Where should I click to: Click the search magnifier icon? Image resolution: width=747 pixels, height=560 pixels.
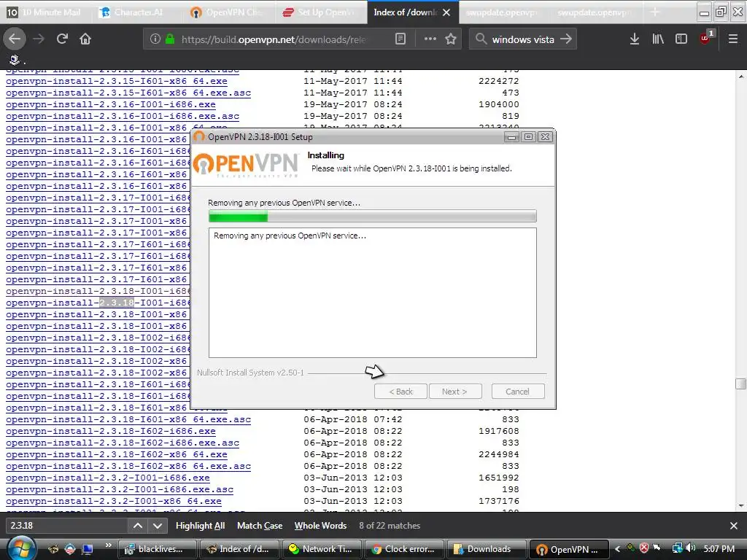click(x=481, y=39)
